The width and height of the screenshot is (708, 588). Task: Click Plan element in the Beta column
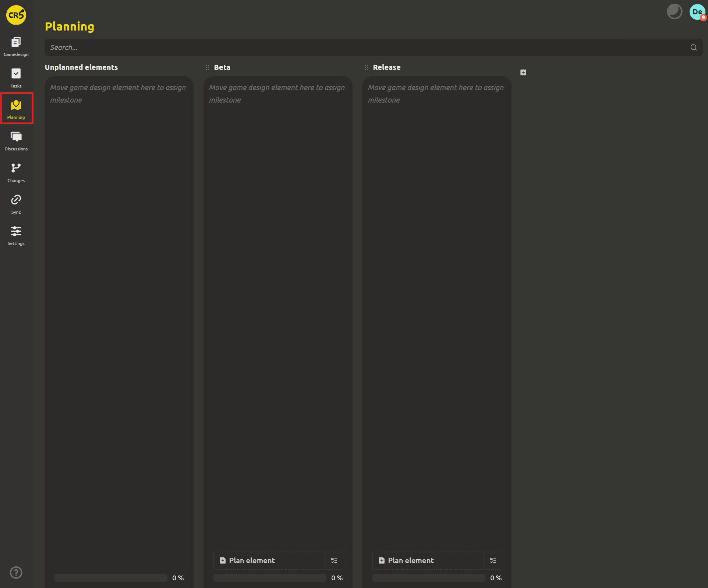[269, 560]
